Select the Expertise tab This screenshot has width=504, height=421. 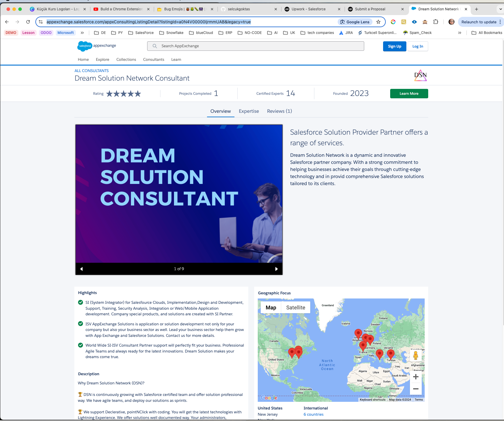(249, 111)
